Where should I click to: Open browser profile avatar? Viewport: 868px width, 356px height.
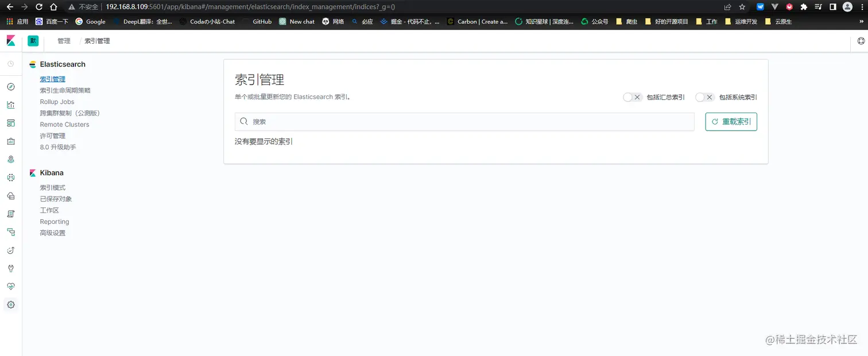click(x=848, y=7)
